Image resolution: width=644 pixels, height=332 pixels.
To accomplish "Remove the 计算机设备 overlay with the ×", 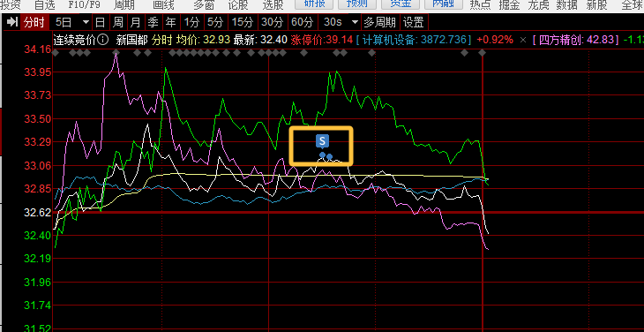I will 523,41.
